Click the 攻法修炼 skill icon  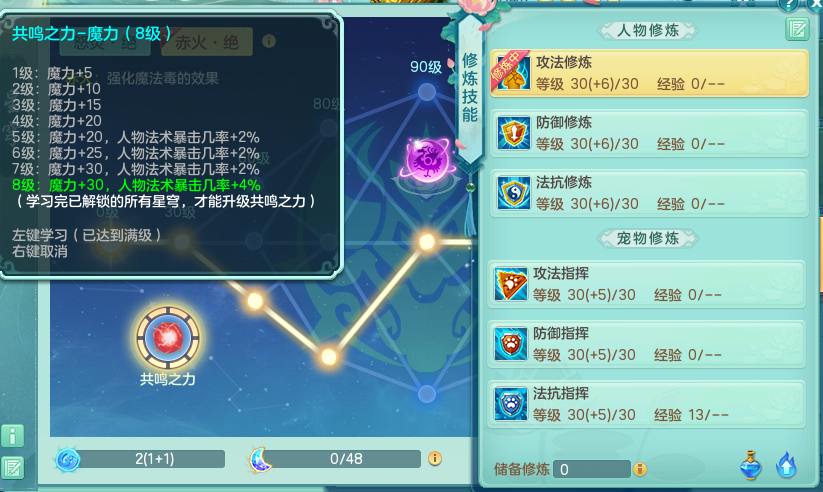(x=512, y=73)
